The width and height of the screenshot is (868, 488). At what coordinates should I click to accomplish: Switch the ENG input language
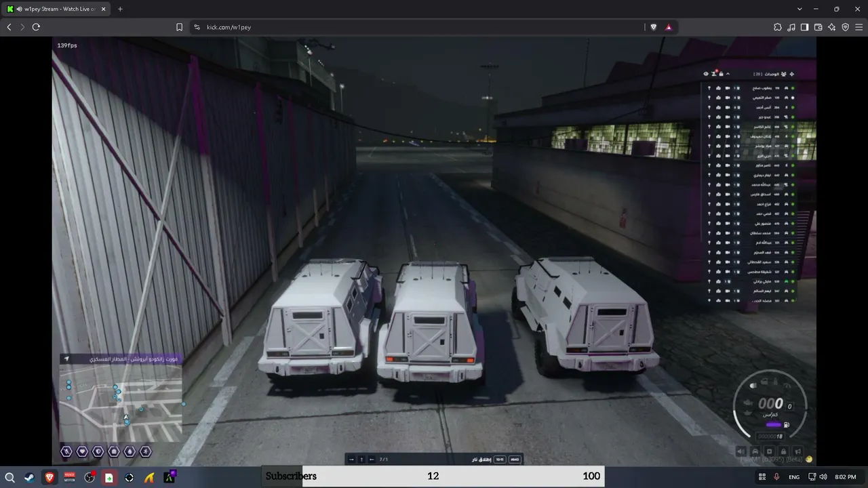(794, 477)
